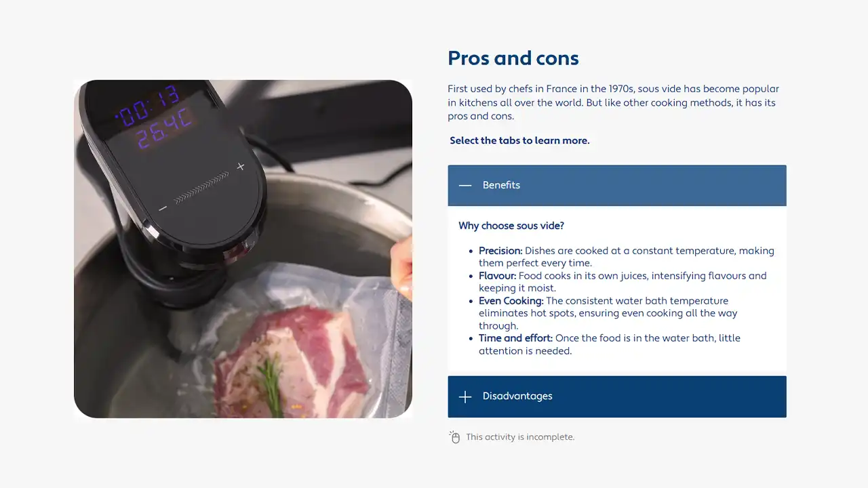Click the rosemary sprig on the steak
868x488 pixels.
(271, 378)
